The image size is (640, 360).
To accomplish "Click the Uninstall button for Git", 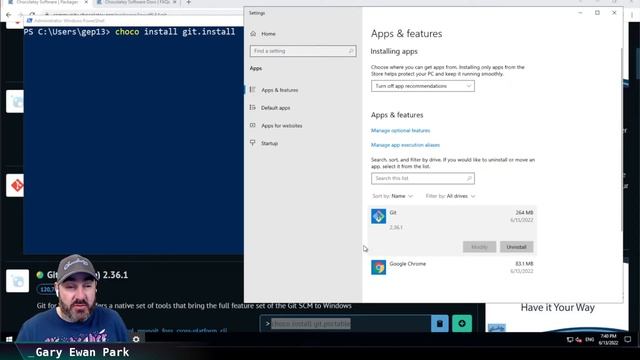I will coord(516,247).
